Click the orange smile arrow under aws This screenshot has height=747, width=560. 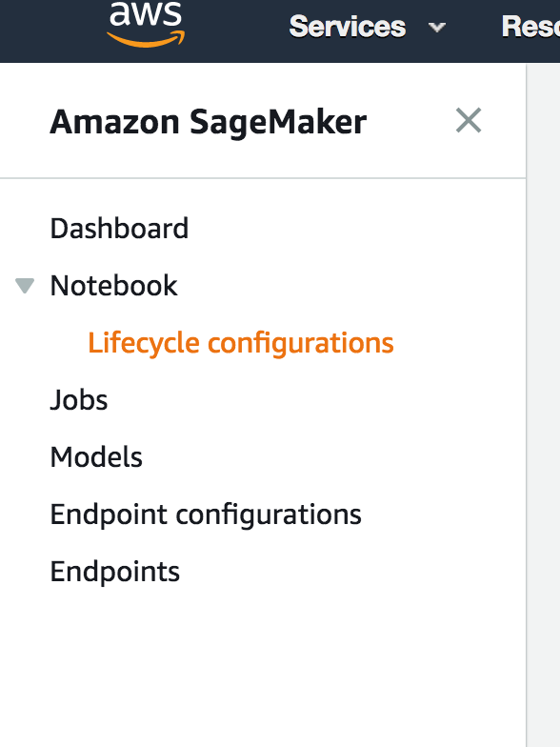pyautogui.click(x=146, y=39)
